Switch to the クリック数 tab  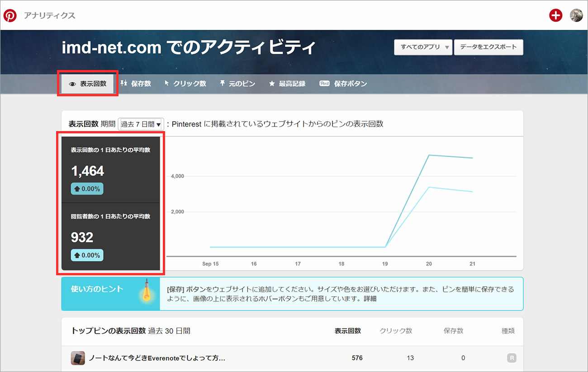185,84
